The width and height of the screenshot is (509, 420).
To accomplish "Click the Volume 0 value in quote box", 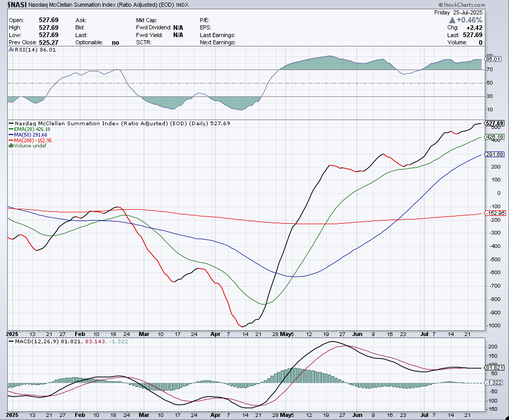I will coord(481,43).
